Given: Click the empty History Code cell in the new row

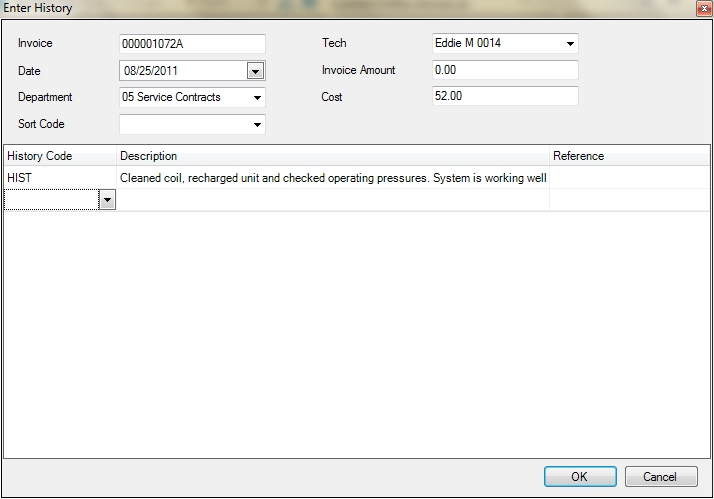Looking at the screenshot, I should click(x=51, y=200).
